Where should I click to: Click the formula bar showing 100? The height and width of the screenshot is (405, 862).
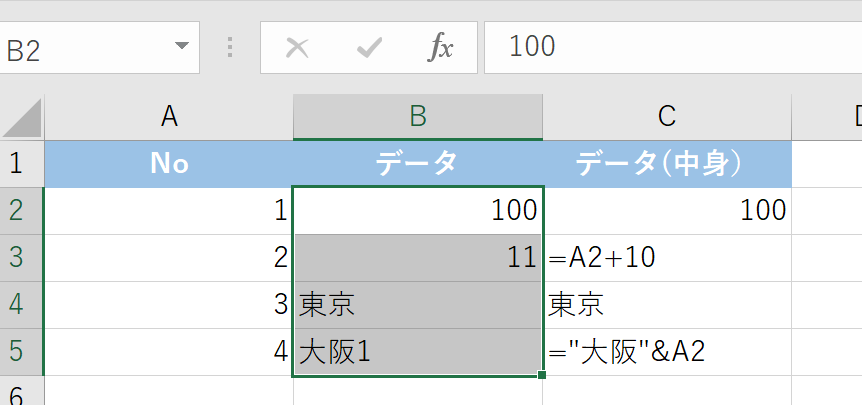tap(670, 47)
